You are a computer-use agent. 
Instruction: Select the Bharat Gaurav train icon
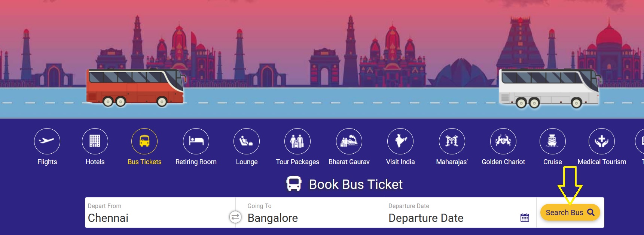point(349,141)
